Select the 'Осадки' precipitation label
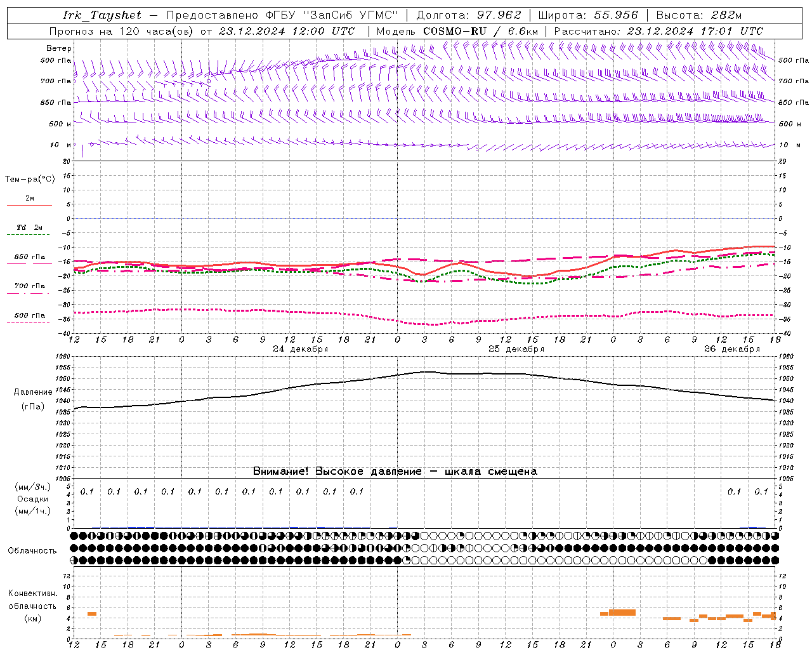Image resolution: width=812 pixels, height=650 pixels. tap(33, 499)
